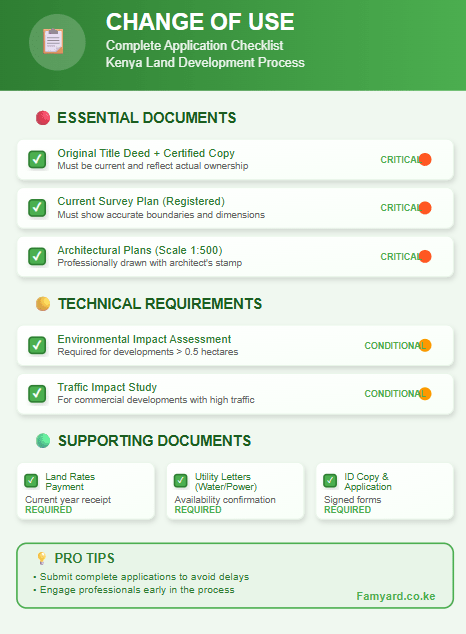Viewport: 466px width, 634px height.
Task: Click the red dot beside Essential Documents
Action: coord(43,118)
